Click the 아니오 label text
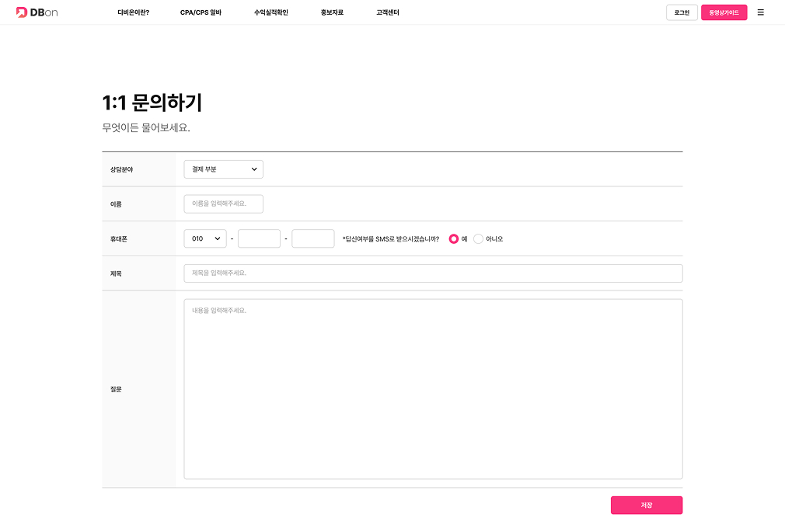Screen dimensions: 785x532 point(494,239)
